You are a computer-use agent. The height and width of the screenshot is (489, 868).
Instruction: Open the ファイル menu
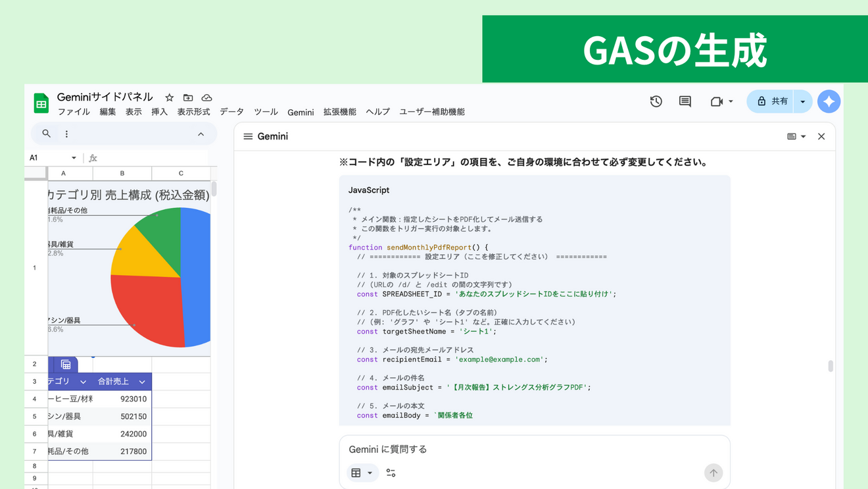(74, 112)
